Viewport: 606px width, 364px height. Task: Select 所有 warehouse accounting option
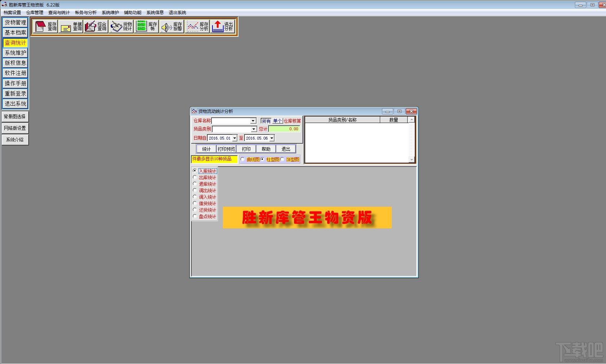pos(266,121)
